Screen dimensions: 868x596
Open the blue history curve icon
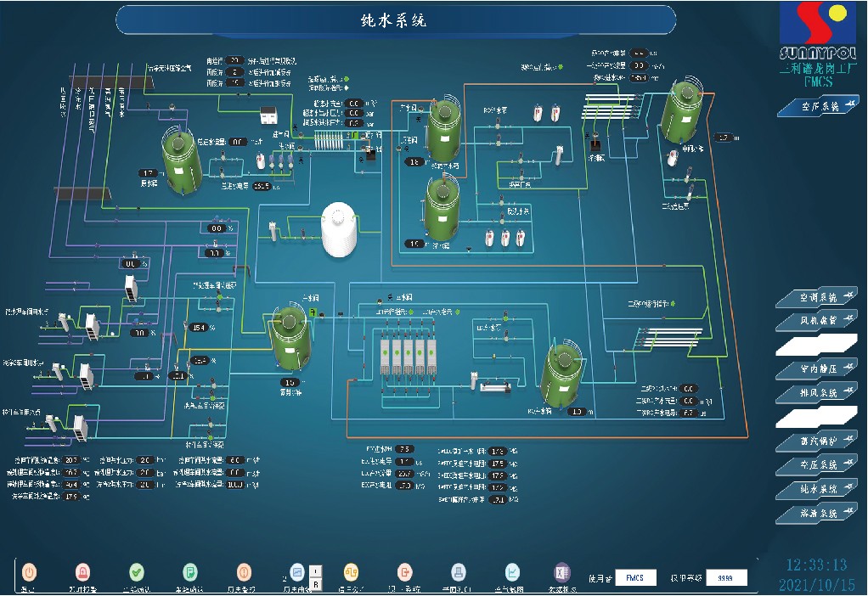point(296,572)
